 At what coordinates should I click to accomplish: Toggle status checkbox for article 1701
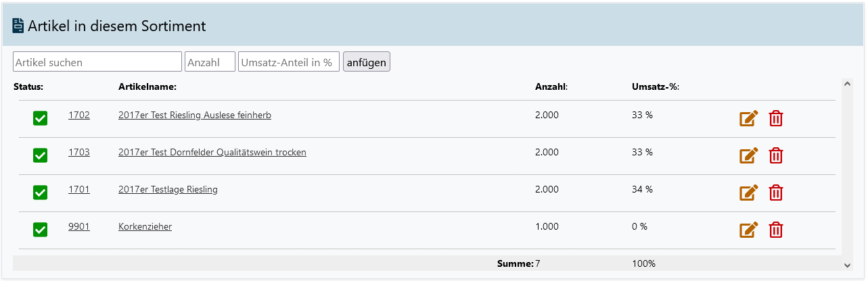point(41,193)
